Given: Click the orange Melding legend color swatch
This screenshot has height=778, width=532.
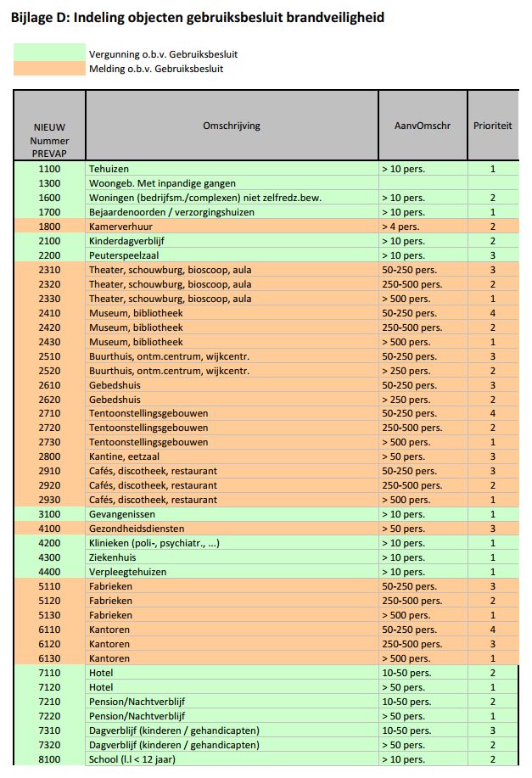Looking at the screenshot, I should 49,69.
